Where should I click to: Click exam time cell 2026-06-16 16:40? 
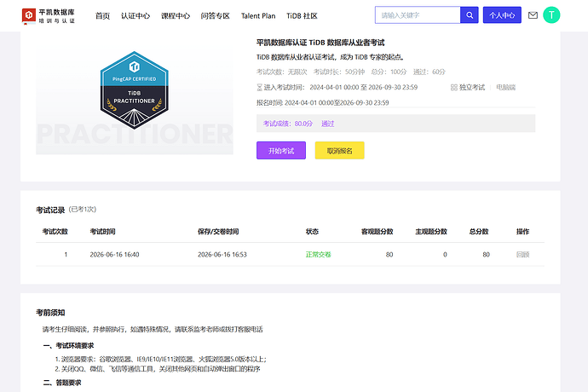(114, 254)
